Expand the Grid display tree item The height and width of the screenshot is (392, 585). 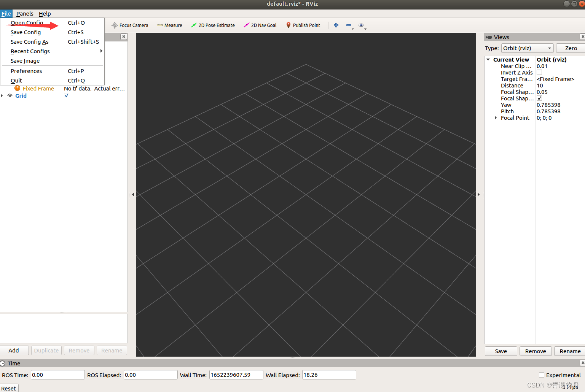coord(2,95)
